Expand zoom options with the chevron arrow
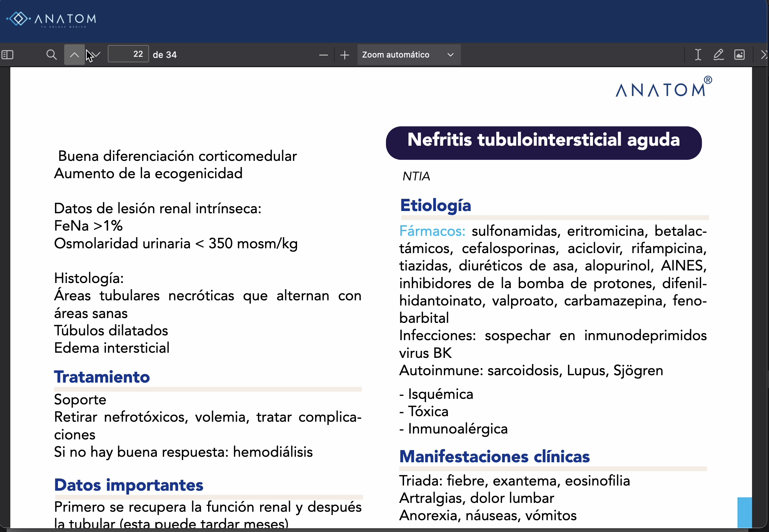Image resolution: width=769 pixels, height=532 pixels. [x=451, y=55]
